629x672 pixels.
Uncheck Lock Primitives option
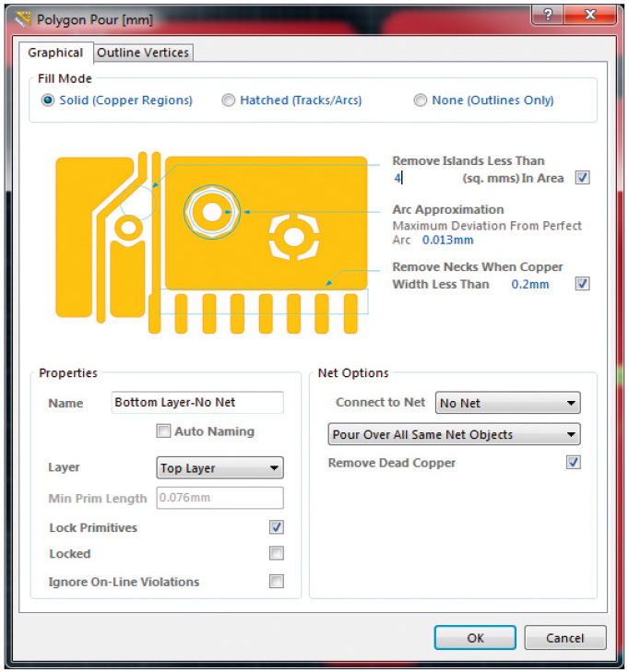coord(276,527)
